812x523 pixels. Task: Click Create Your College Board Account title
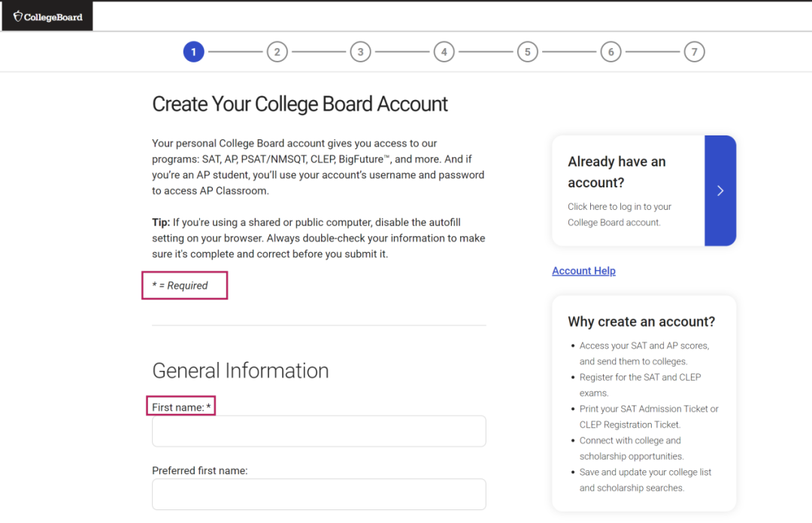pos(300,104)
